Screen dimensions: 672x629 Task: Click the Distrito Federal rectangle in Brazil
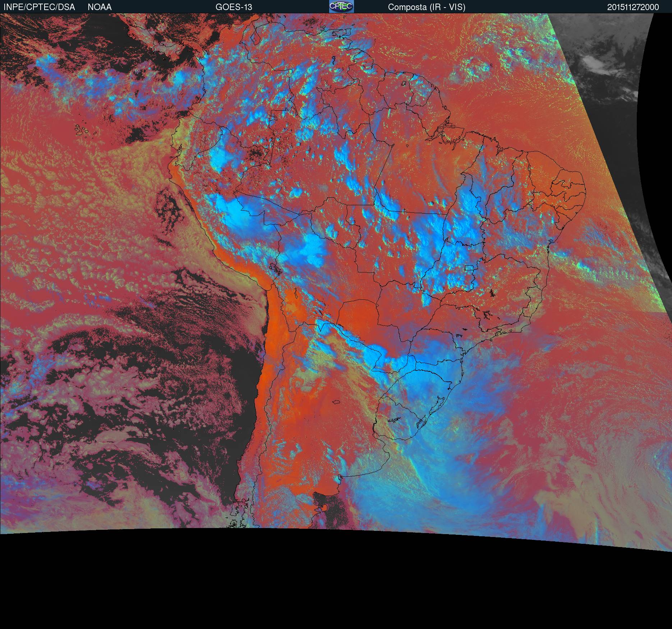tap(469, 267)
